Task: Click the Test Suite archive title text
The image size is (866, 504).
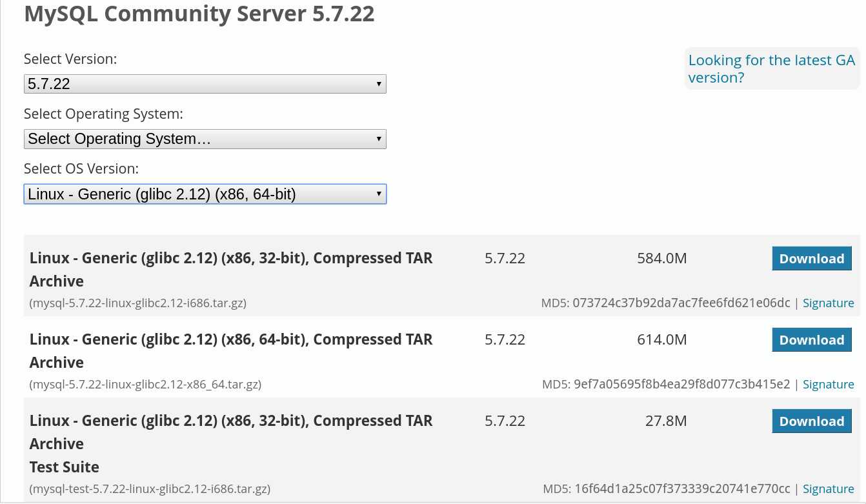Action: 231,443
